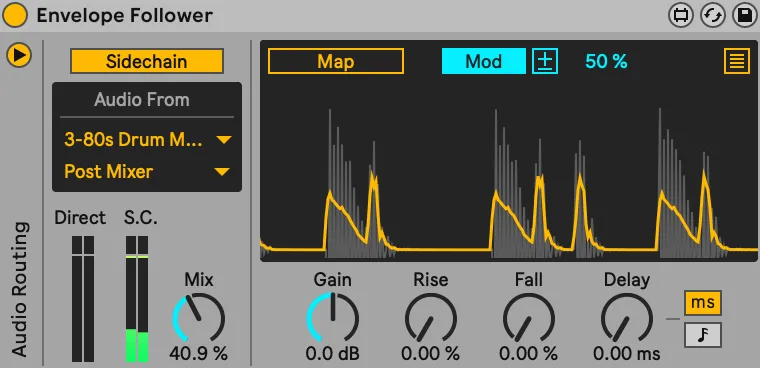Select the ms delay mode
Image resolution: width=760 pixels, height=368 pixels.
(703, 303)
